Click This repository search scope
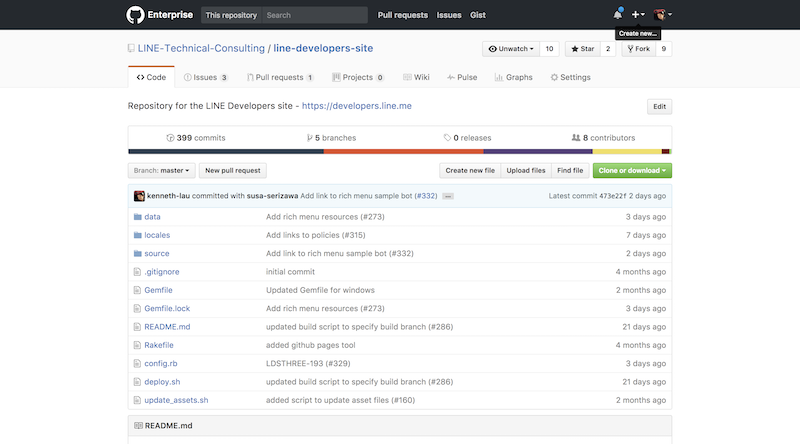The width and height of the screenshot is (800, 444). (231, 15)
